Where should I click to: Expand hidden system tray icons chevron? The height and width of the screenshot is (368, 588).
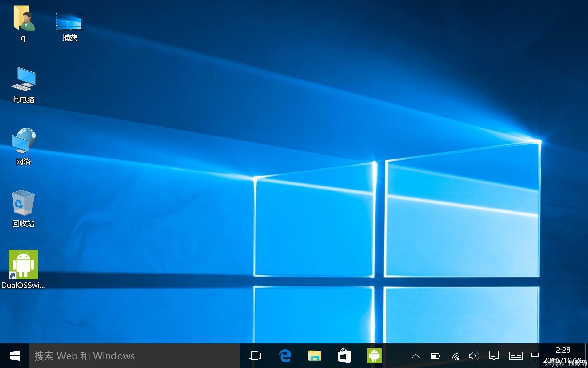pyautogui.click(x=415, y=356)
